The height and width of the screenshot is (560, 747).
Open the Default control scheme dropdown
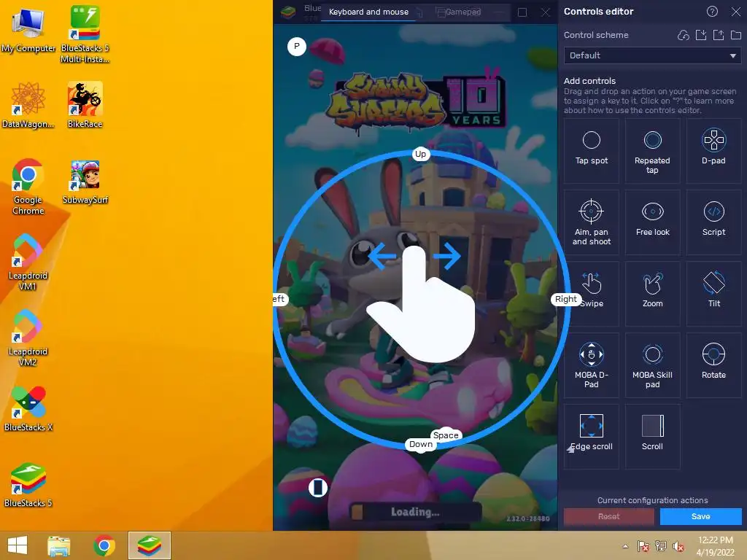[652, 55]
